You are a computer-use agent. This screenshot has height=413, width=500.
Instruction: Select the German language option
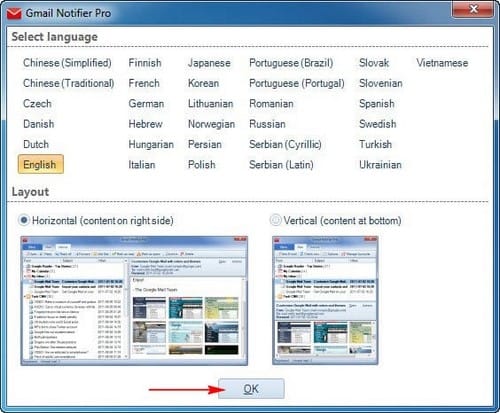pyautogui.click(x=146, y=104)
